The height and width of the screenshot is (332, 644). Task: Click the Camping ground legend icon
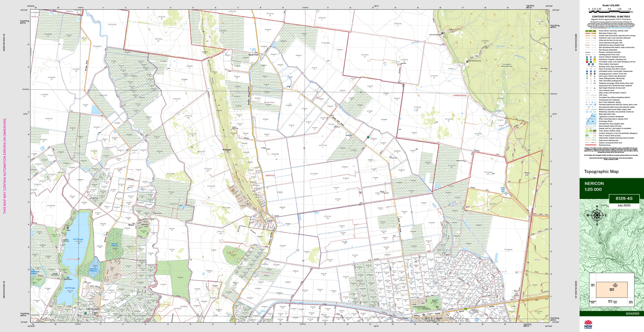tap(587, 74)
